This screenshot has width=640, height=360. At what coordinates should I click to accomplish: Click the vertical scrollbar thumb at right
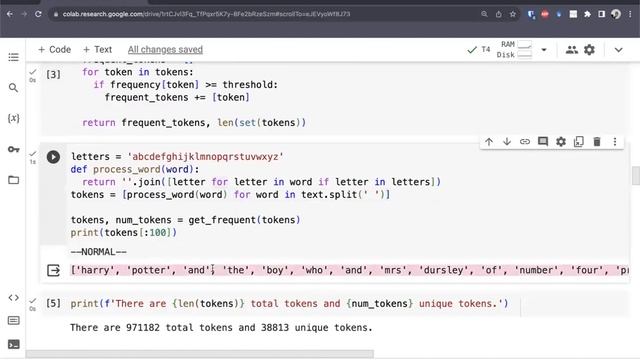point(636,176)
